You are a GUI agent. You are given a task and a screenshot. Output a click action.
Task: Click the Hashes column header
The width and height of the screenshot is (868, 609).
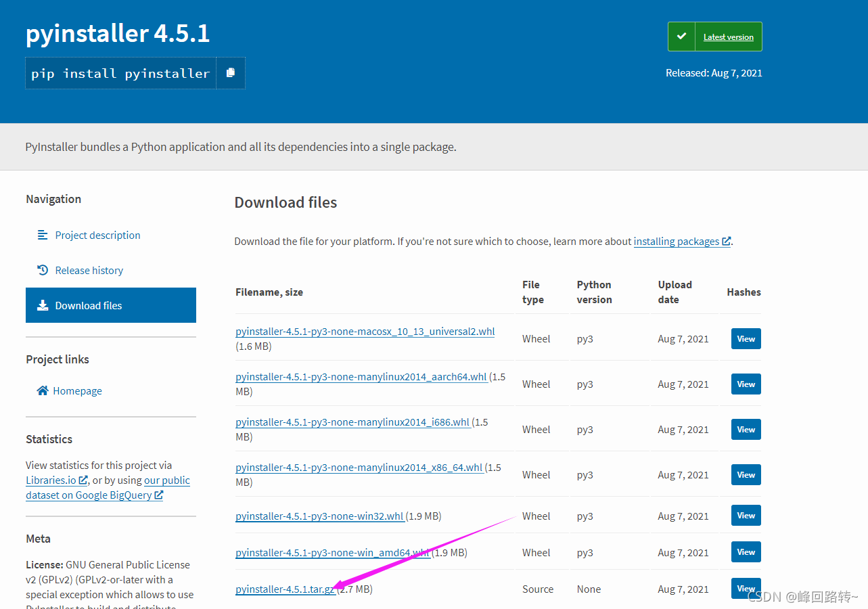point(744,292)
